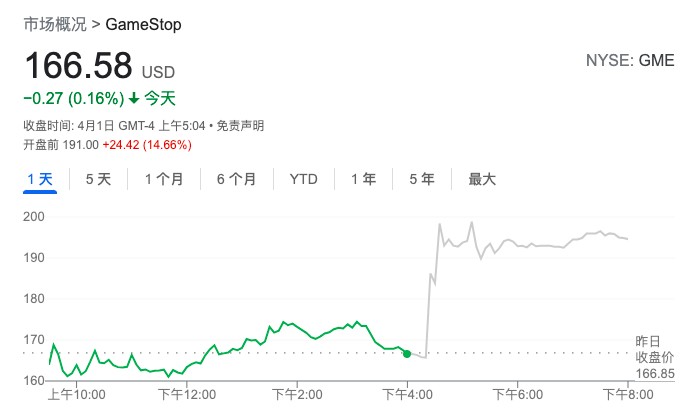Click the 166.58 stock price
This screenshot has height=417, width=694.
[78, 66]
